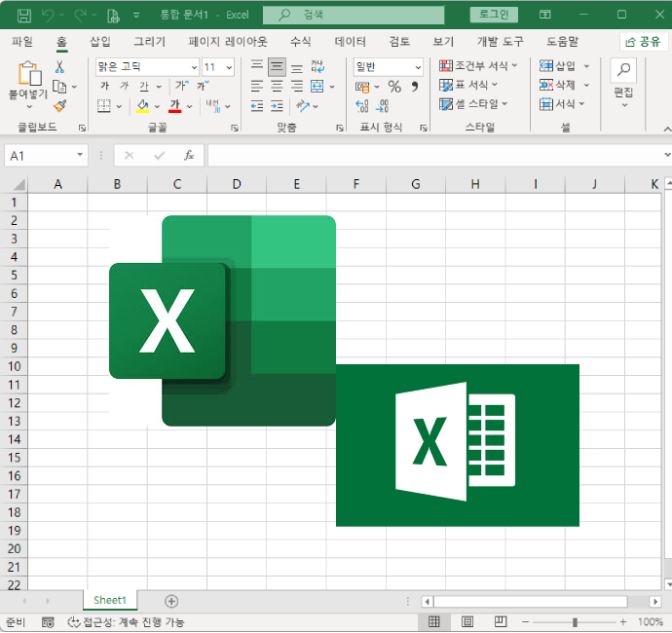Increase font size with 가˄ button

tap(182, 86)
